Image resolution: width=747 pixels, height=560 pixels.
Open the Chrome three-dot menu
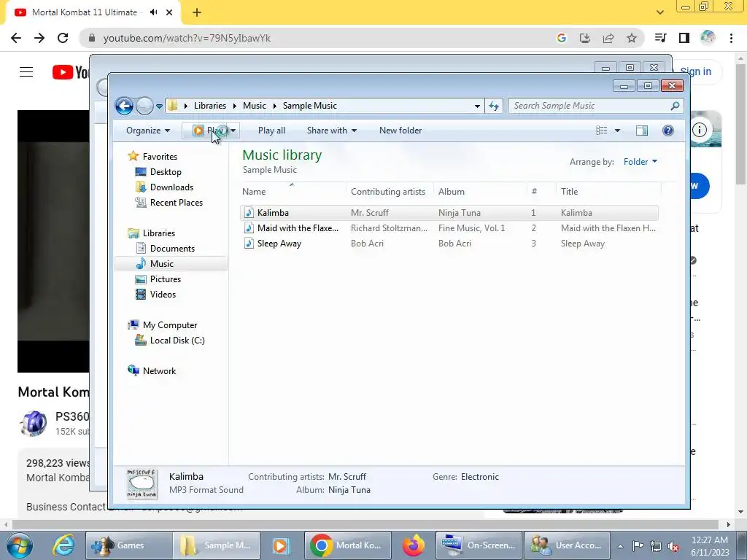pos(731,38)
